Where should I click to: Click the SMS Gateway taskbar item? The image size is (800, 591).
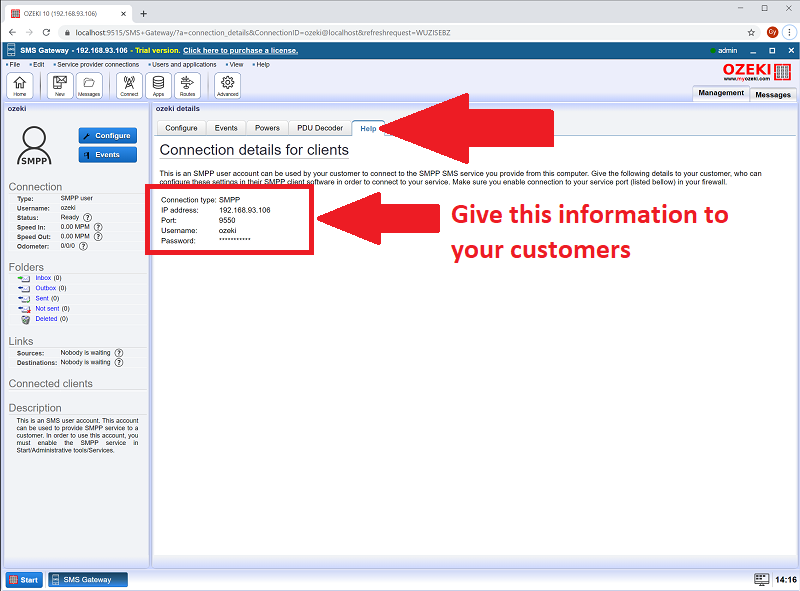pyautogui.click(x=88, y=580)
